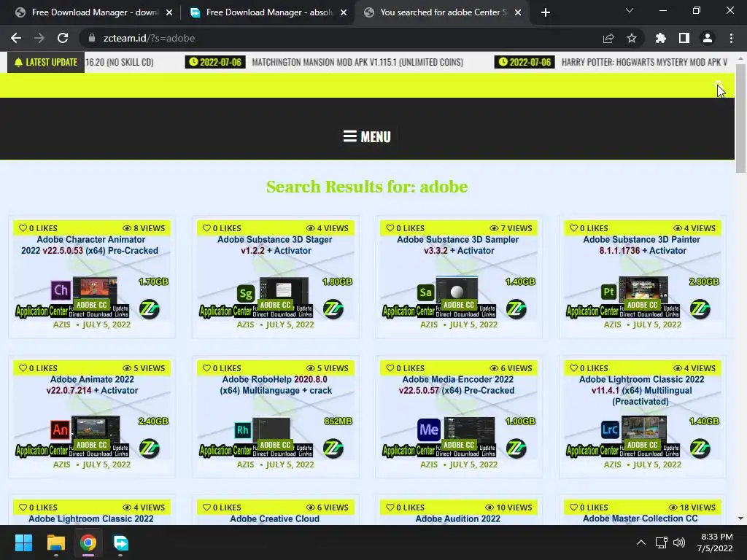Open the Chrome profile icon

tap(708, 38)
